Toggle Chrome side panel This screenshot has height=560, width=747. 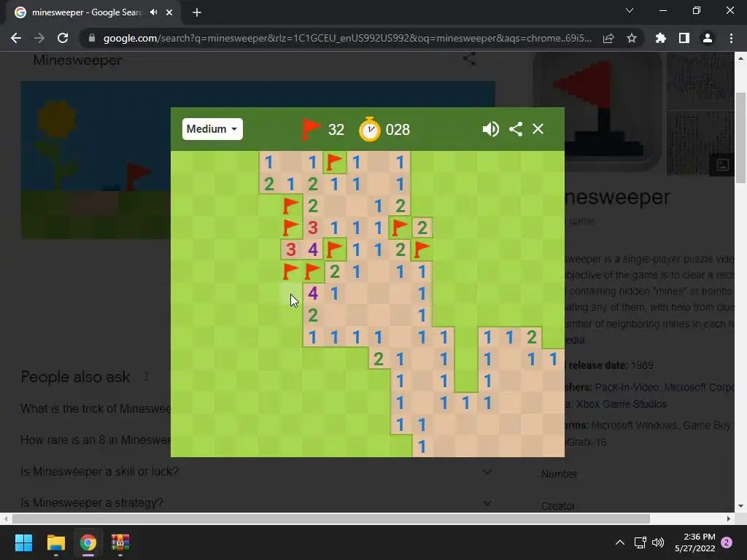[x=684, y=38]
